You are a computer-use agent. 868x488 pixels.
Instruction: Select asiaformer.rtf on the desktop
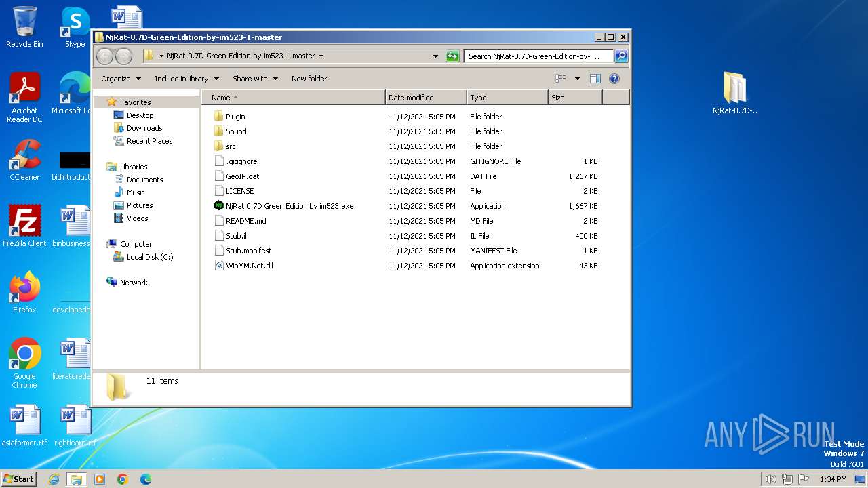click(x=24, y=426)
